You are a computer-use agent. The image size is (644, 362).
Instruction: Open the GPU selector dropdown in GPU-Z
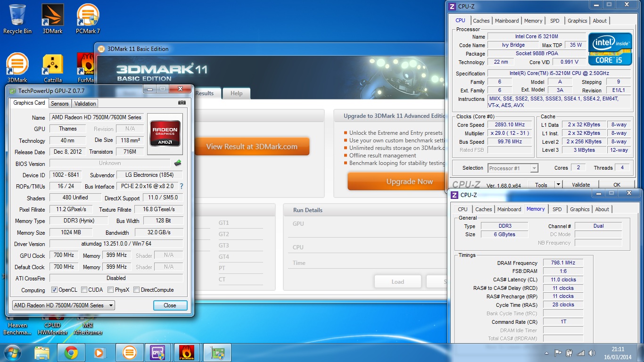coord(63,305)
